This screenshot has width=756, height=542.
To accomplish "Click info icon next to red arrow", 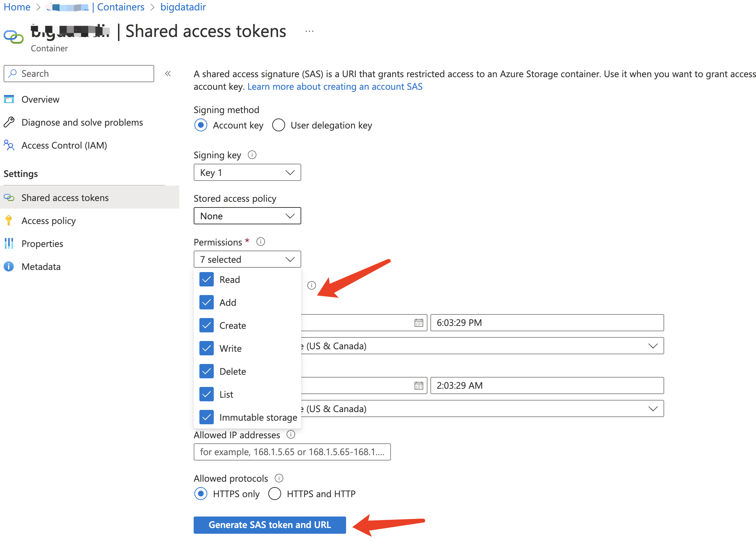I will (312, 285).
